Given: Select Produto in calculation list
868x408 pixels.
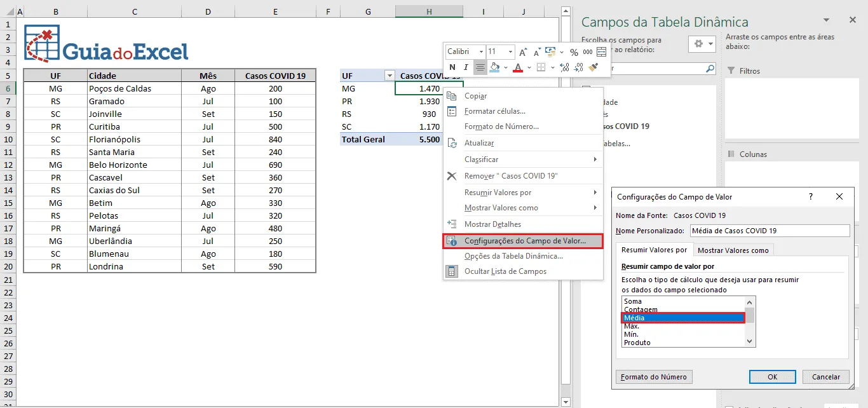Looking at the screenshot, I should pos(683,343).
